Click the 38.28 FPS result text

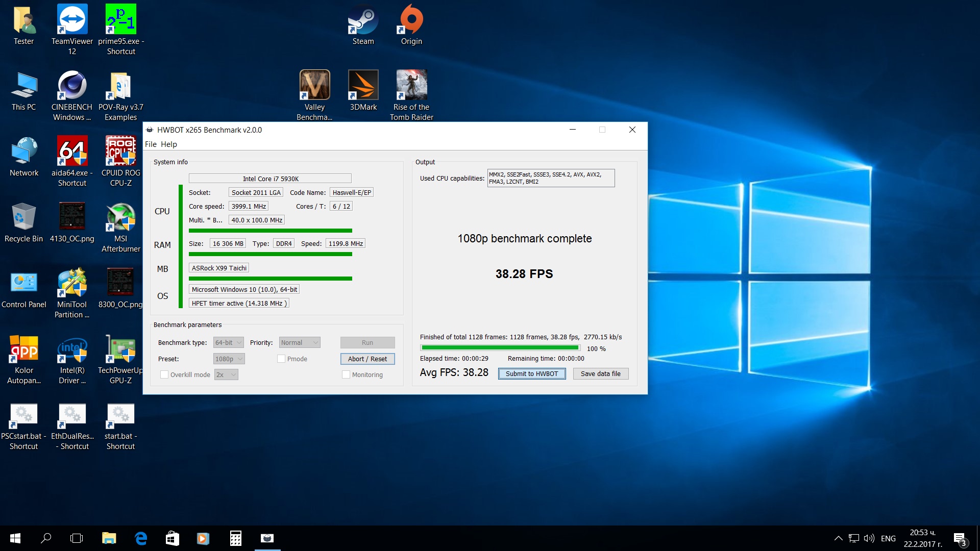(x=524, y=274)
